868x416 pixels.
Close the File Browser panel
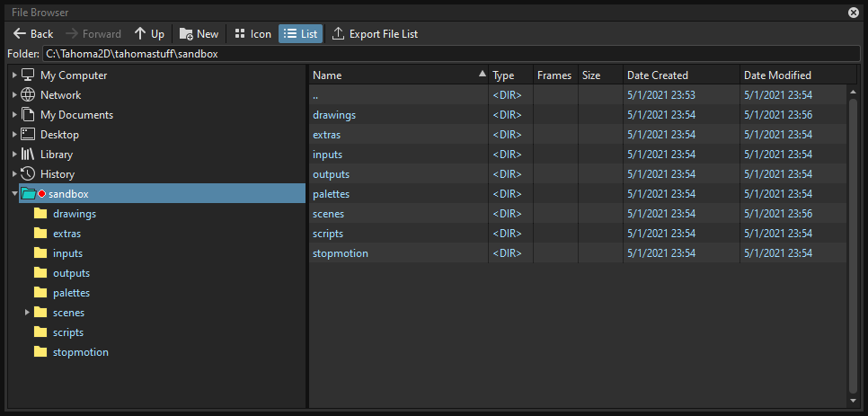click(853, 13)
